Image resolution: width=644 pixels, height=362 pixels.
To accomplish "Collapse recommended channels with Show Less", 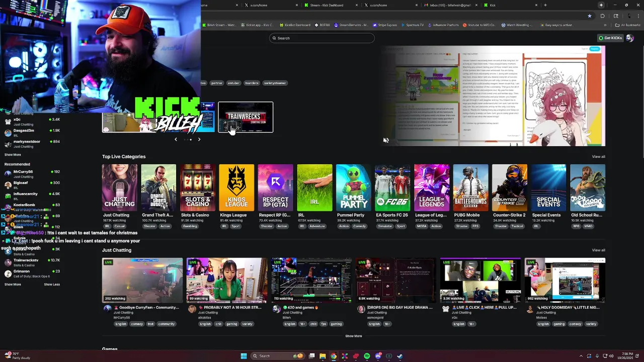I will pos(52,285).
